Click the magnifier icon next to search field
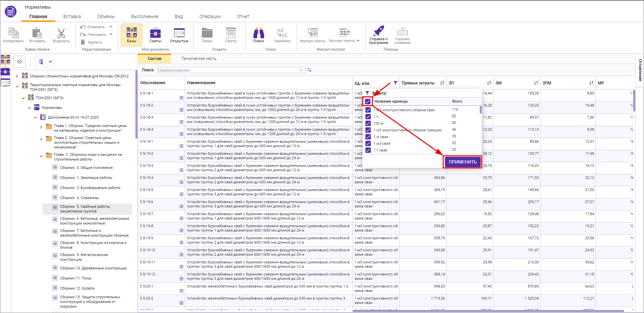644x313 pixels. click(x=309, y=70)
